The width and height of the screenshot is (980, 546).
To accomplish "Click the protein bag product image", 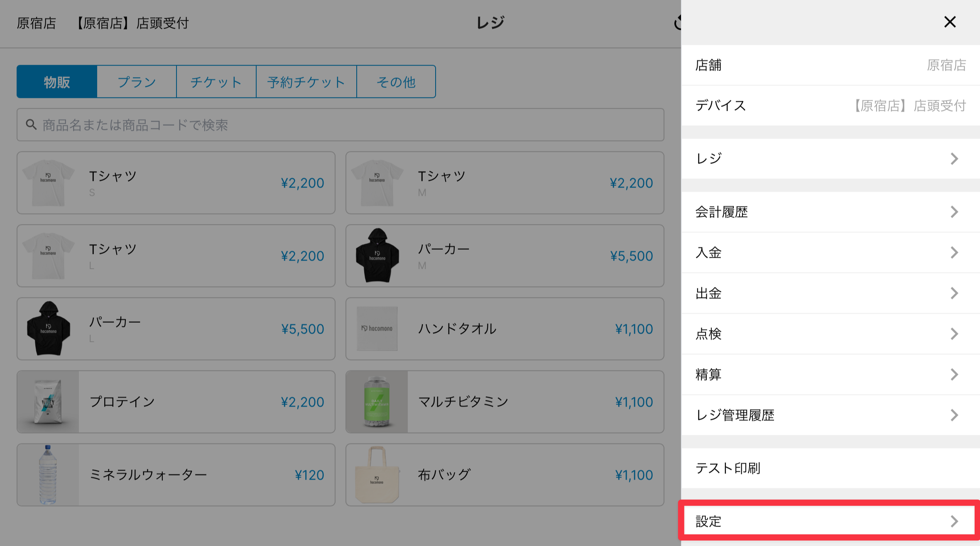I will [x=48, y=402].
